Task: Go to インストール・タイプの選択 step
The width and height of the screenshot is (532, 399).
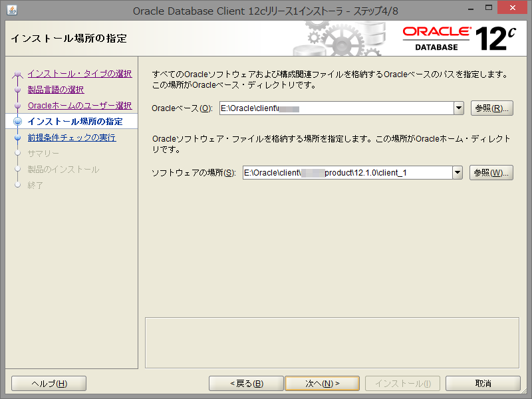Action: (80, 74)
